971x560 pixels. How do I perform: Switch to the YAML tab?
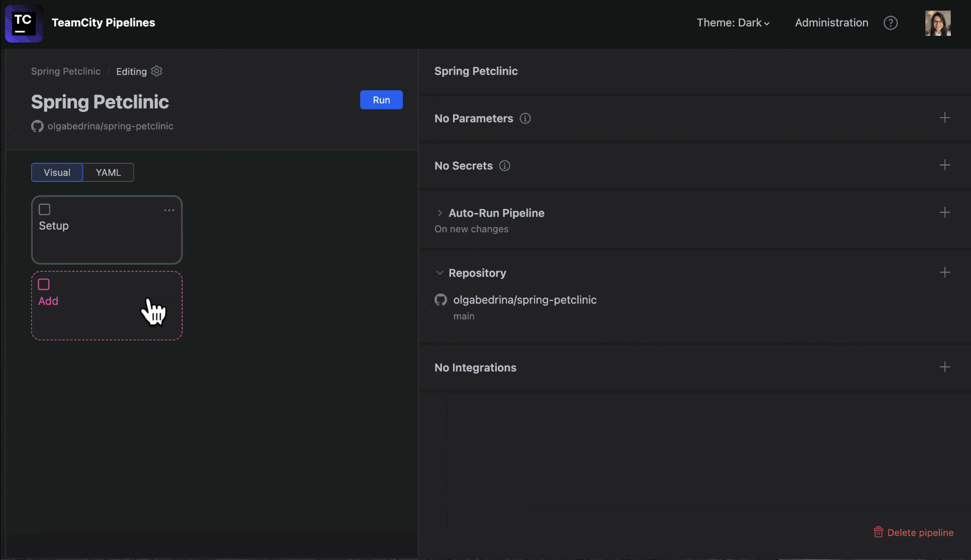click(x=108, y=172)
